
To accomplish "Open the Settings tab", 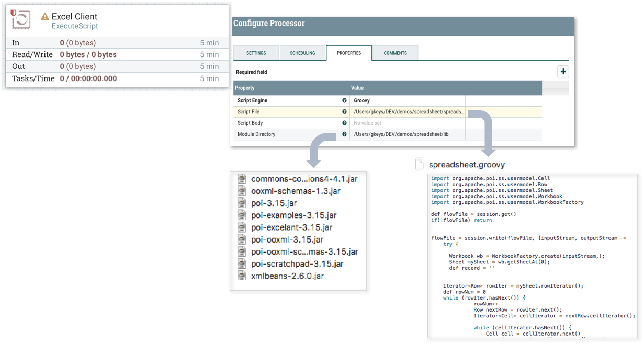I will [256, 53].
